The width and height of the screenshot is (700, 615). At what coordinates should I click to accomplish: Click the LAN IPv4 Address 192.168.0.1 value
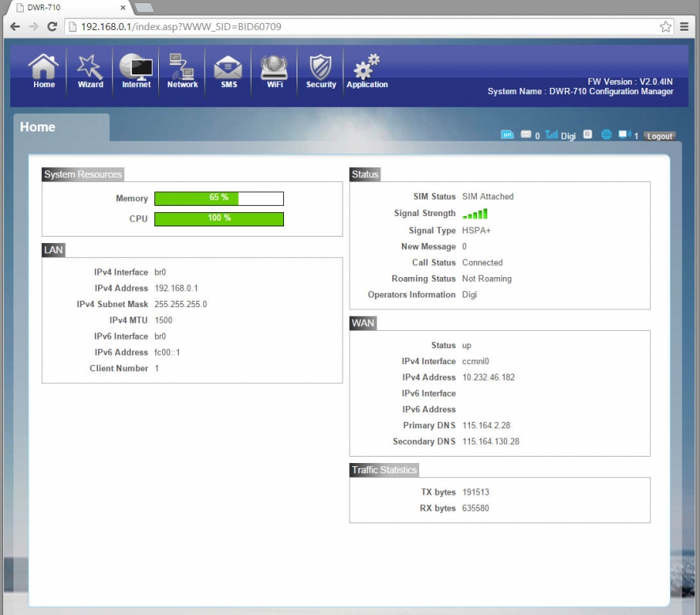point(176,289)
